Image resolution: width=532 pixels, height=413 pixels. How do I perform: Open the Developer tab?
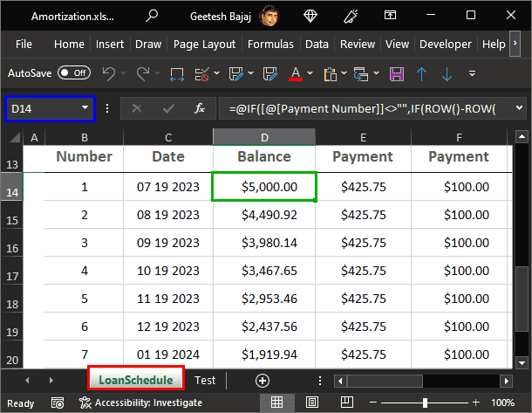point(446,45)
